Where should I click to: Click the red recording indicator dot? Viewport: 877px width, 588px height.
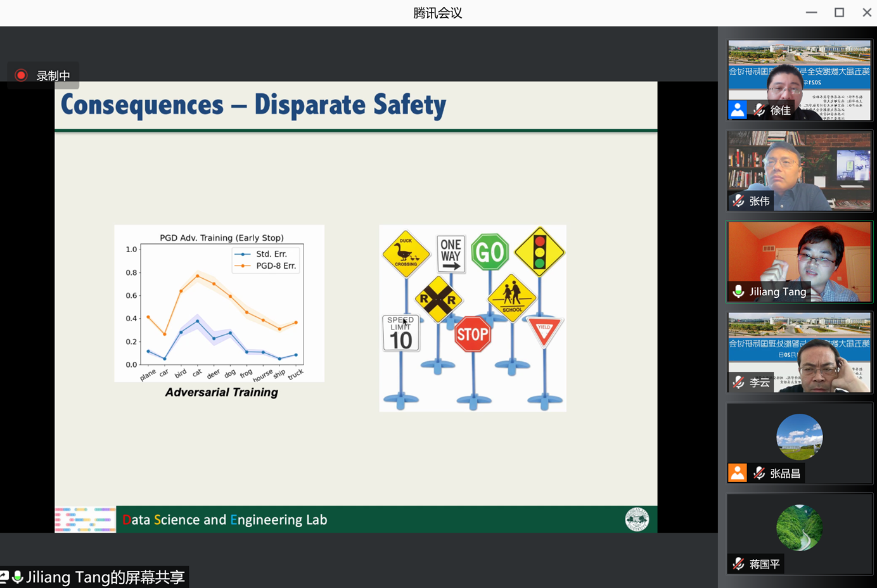click(x=21, y=75)
